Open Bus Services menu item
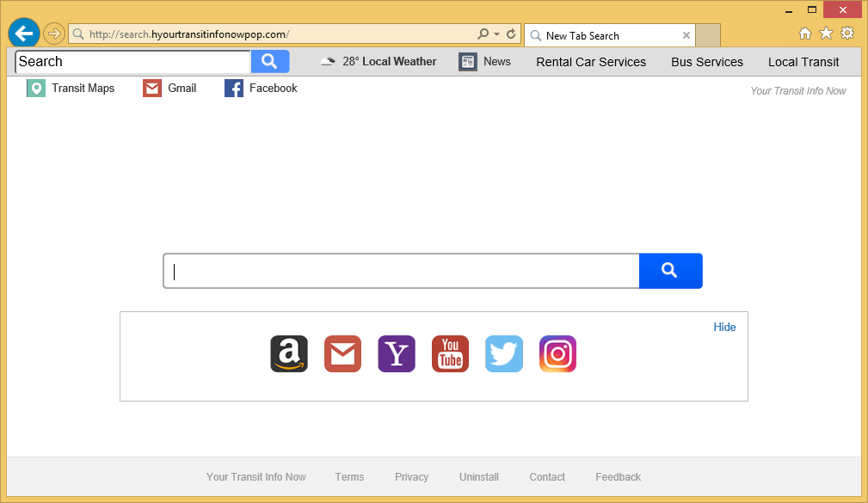 (707, 62)
